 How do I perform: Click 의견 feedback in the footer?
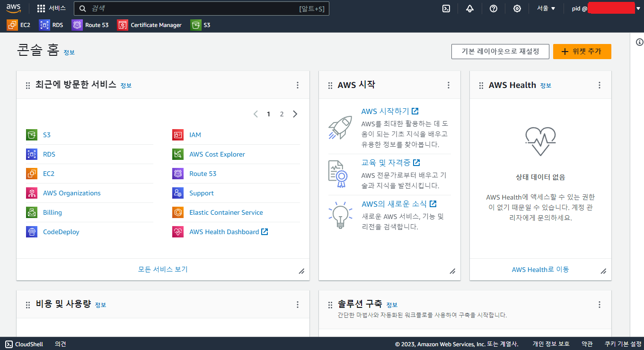coord(61,344)
